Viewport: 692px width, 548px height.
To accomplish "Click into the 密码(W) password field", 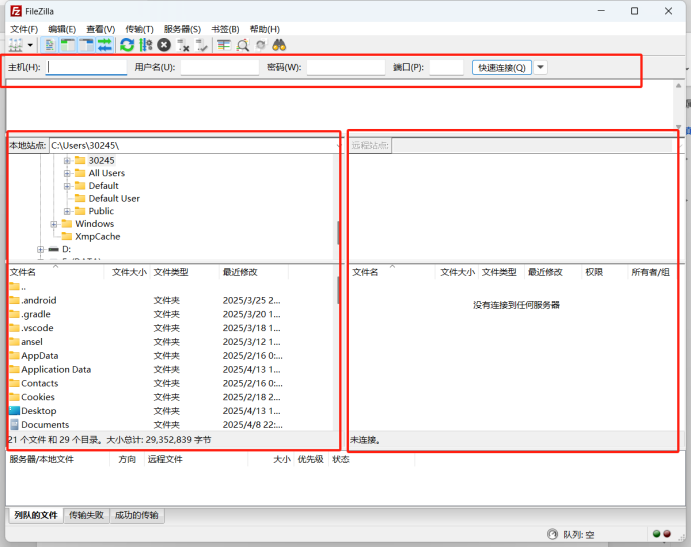I will 346,68.
